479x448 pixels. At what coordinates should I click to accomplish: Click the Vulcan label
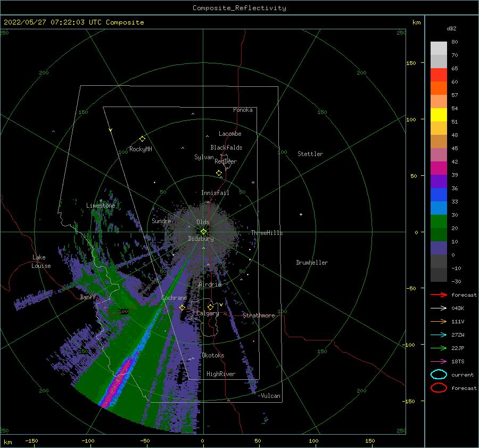(x=271, y=396)
